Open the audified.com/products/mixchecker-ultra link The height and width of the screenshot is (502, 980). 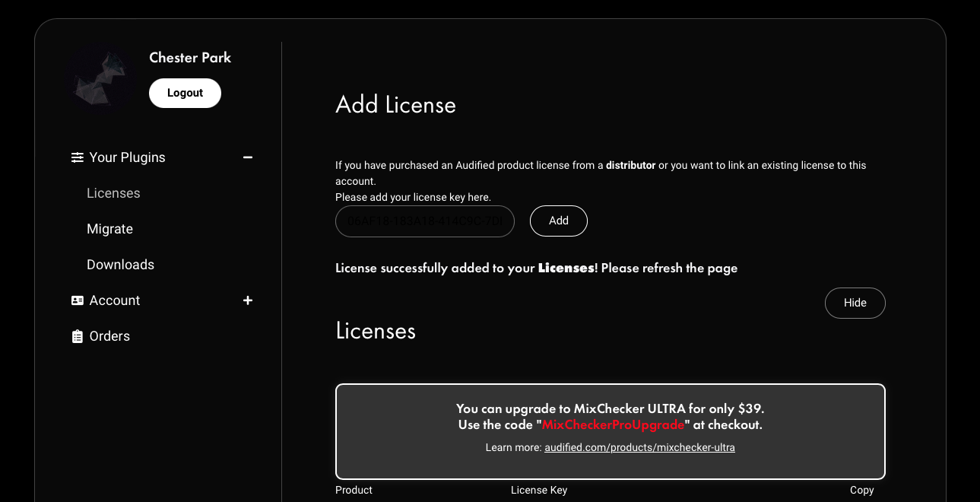pos(639,447)
